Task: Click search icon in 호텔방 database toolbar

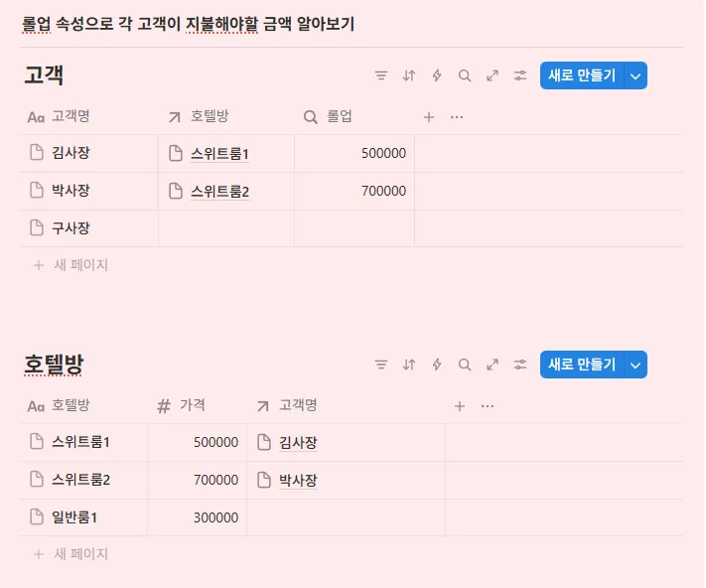Action: [x=465, y=365]
